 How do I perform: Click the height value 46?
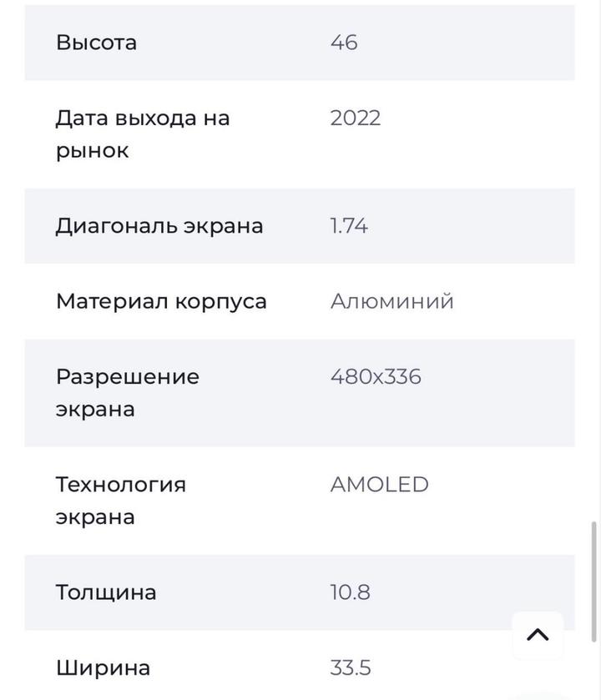point(344,43)
